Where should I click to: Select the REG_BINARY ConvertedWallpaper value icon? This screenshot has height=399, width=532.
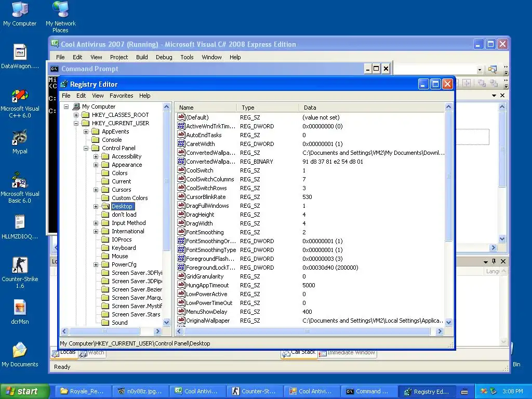181,161
